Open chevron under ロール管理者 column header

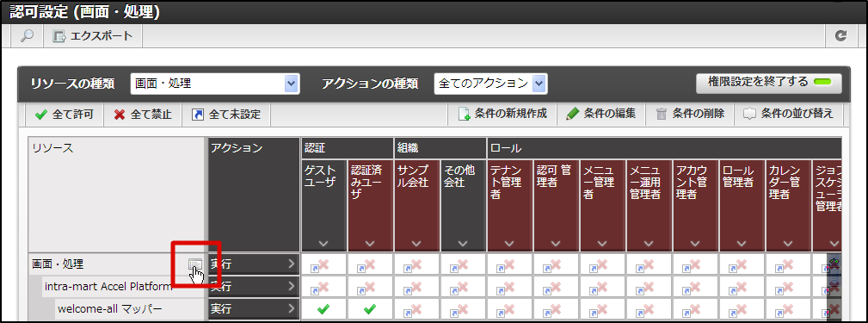742,243
